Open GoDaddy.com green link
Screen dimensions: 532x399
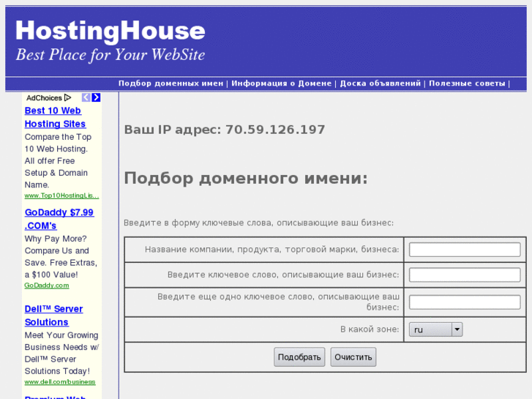(x=47, y=286)
